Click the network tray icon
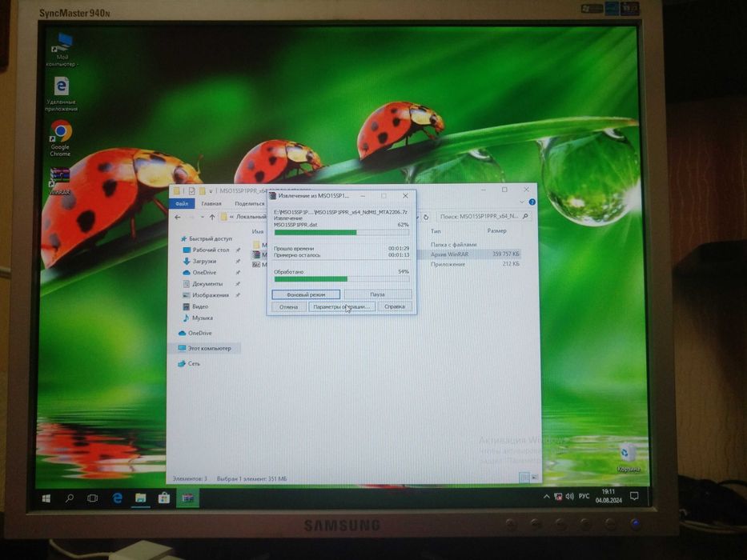 558,497
